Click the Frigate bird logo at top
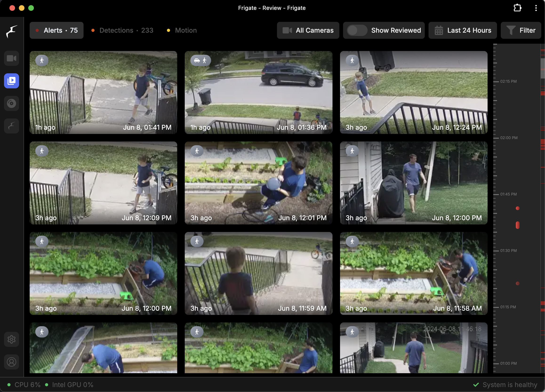The height and width of the screenshot is (392, 545). 11,31
